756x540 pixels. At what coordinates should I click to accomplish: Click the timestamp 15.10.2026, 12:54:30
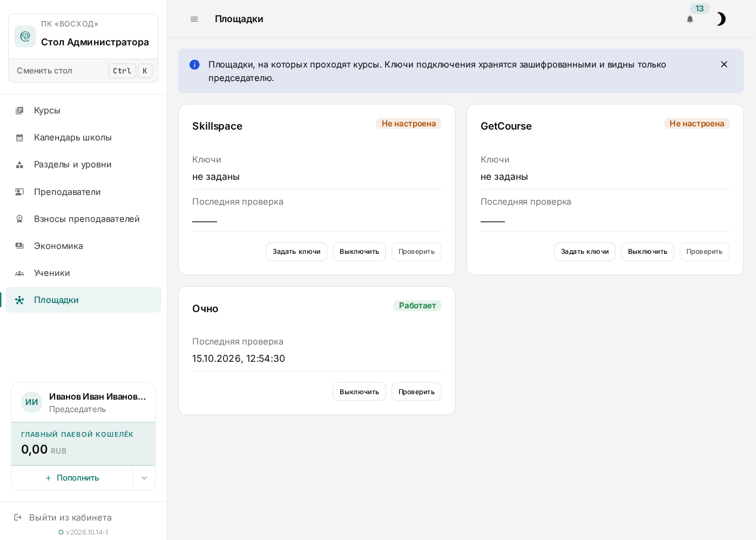point(239,359)
